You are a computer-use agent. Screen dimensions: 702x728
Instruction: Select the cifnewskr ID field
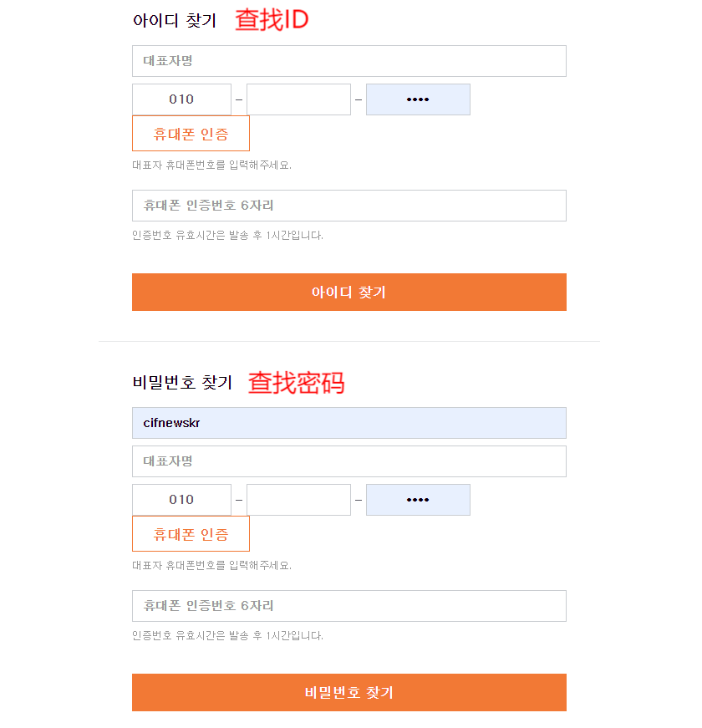[x=348, y=422]
